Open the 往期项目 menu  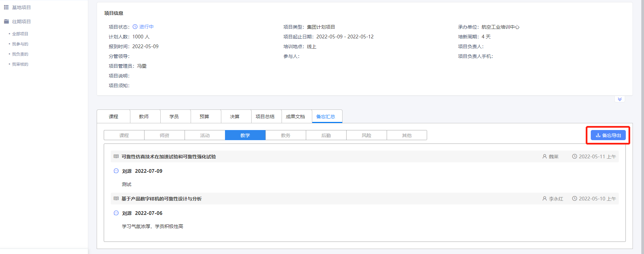pyautogui.click(x=22, y=22)
